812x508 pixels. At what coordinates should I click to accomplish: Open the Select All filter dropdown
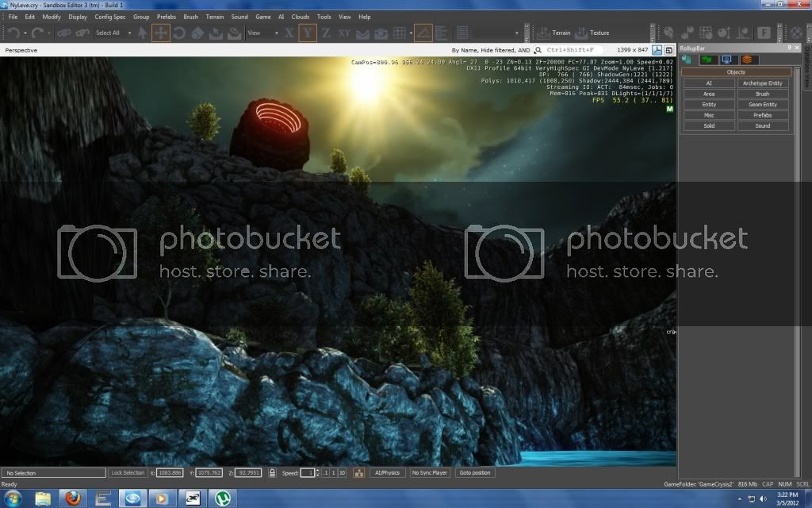(111, 33)
